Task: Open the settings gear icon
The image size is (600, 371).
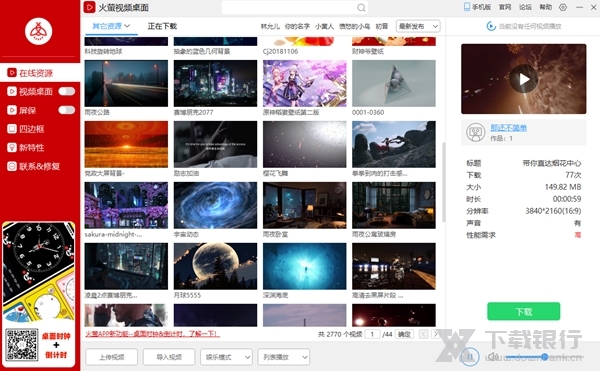Action: tap(563, 7)
